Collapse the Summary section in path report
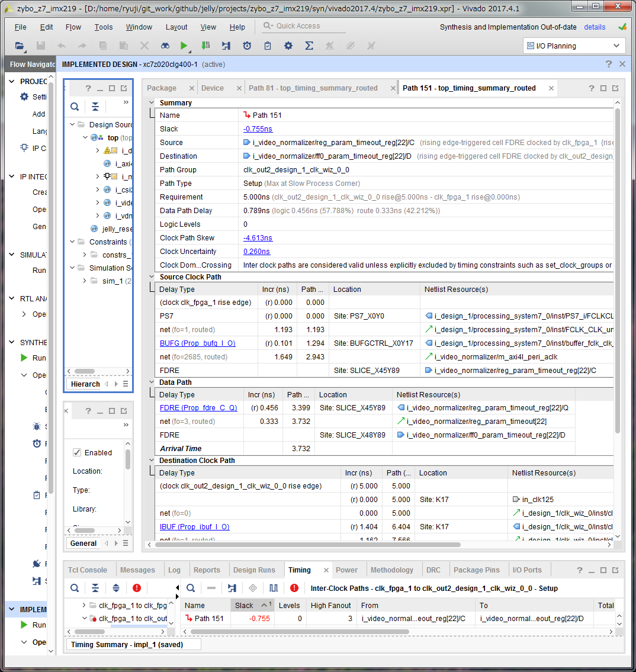This screenshot has width=636, height=672. (151, 102)
